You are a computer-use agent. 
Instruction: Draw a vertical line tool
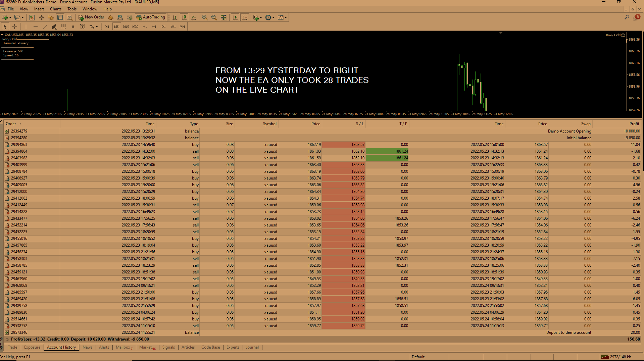(x=26, y=27)
